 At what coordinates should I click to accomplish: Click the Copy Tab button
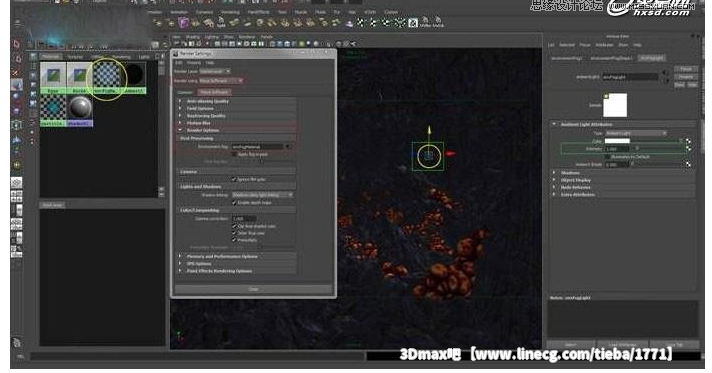674,345
